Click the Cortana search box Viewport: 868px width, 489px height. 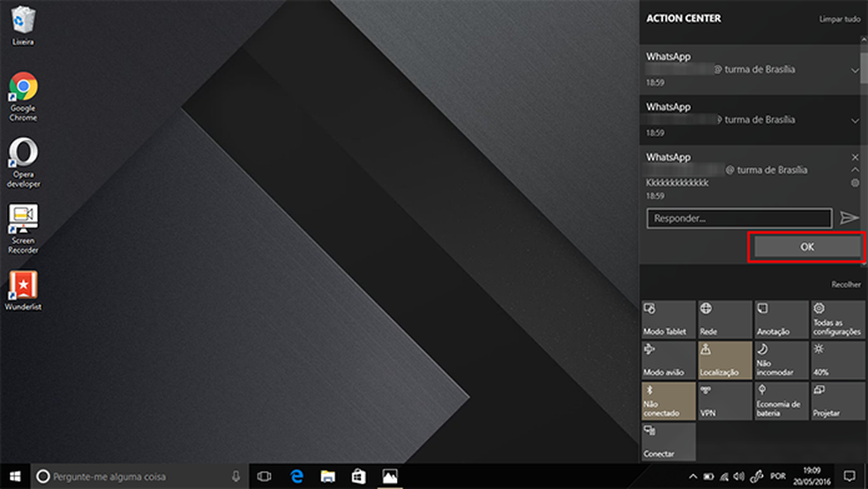click(x=138, y=477)
